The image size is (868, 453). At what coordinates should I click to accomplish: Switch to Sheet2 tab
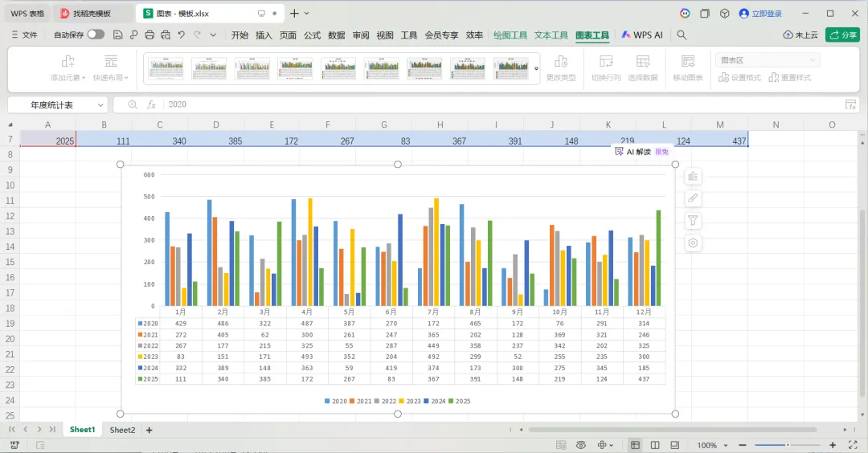[122, 430]
